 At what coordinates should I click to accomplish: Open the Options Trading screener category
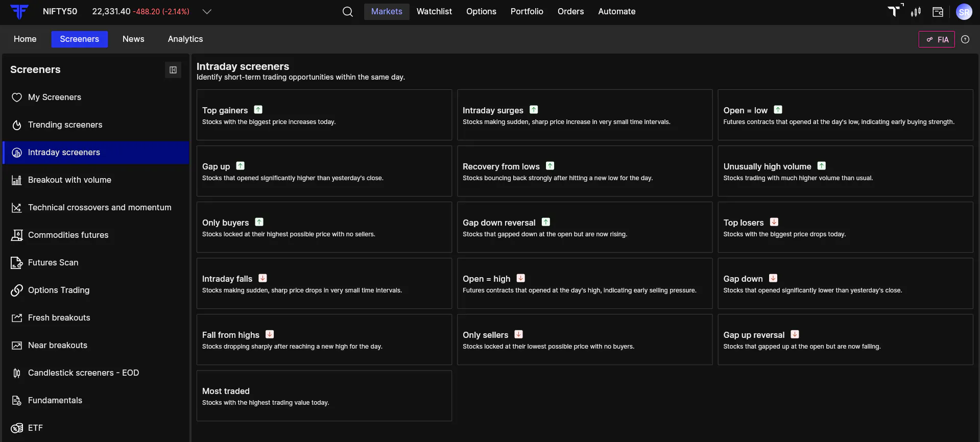pyautogui.click(x=59, y=290)
